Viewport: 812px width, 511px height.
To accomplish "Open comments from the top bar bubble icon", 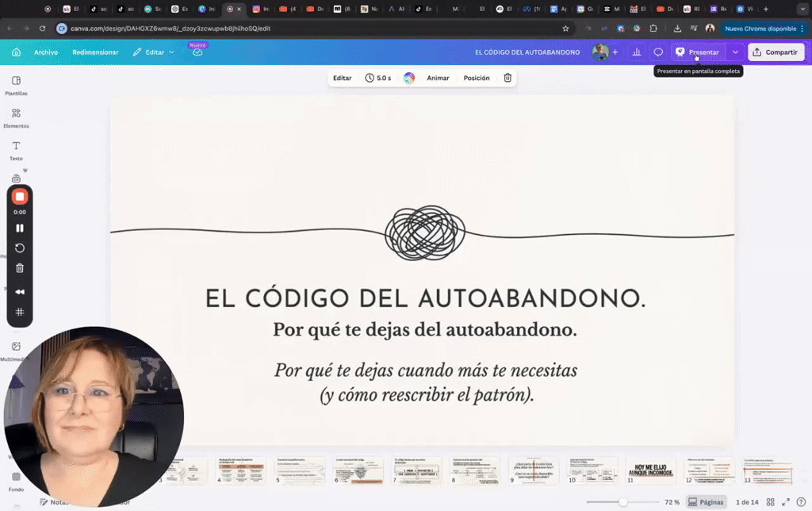I will (x=657, y=52).
